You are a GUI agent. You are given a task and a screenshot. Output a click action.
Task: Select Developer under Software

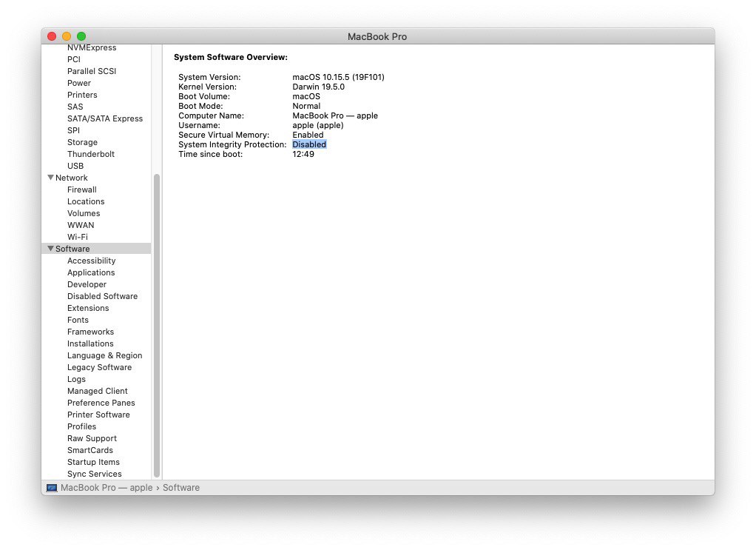(x=87, y=284)
